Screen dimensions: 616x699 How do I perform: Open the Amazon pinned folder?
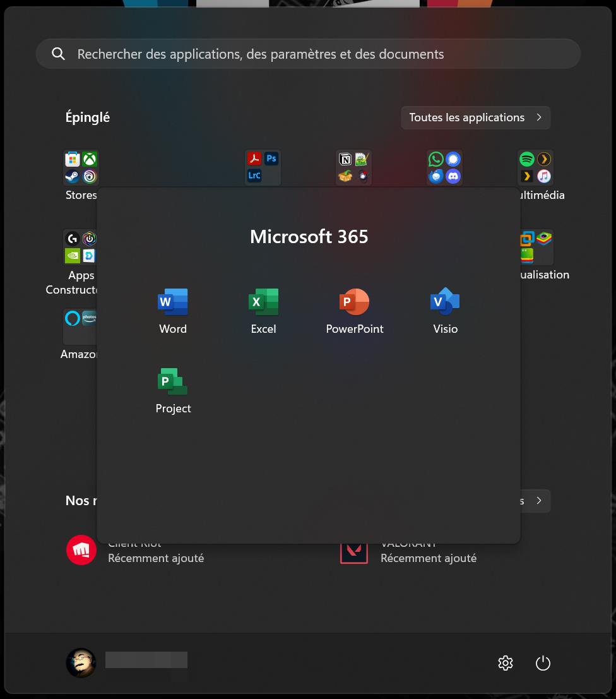point(81,326)
